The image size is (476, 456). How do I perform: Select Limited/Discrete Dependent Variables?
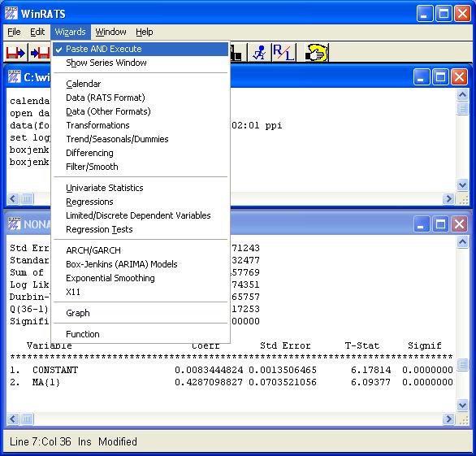tap(141, 215)
